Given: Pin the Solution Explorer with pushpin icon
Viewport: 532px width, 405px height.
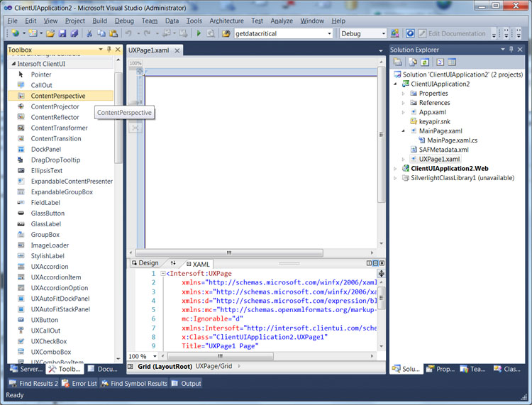Looking at the screenshot, I should tap(511, 50).
